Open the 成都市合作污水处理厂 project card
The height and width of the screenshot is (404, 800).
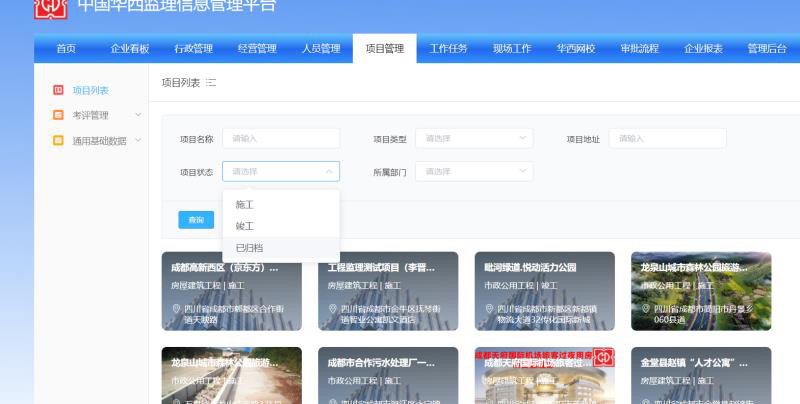[388, 375]
